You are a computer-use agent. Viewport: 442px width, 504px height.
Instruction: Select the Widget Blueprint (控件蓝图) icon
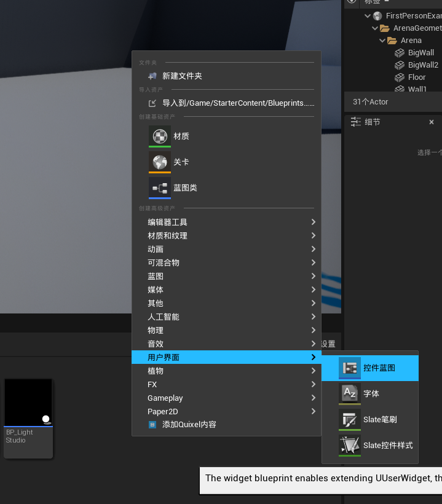[350, 368]
